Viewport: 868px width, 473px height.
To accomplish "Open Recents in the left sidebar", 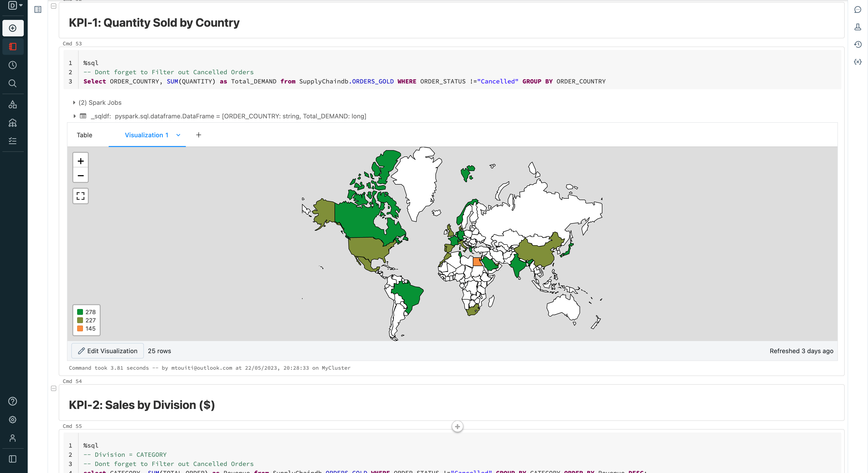I will pos(12,65).
